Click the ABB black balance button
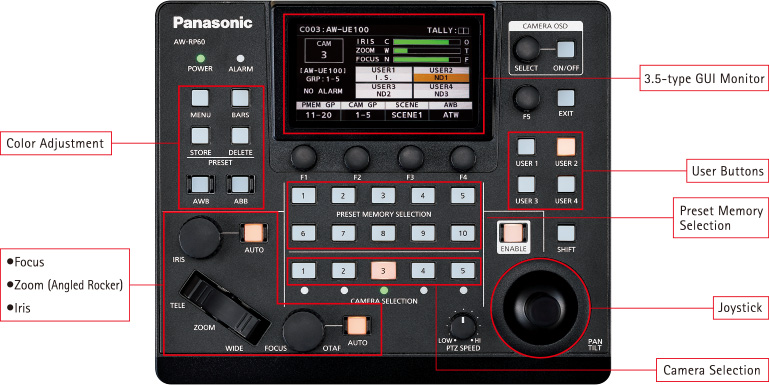This screenshot has height=385, width=770. 240,185
